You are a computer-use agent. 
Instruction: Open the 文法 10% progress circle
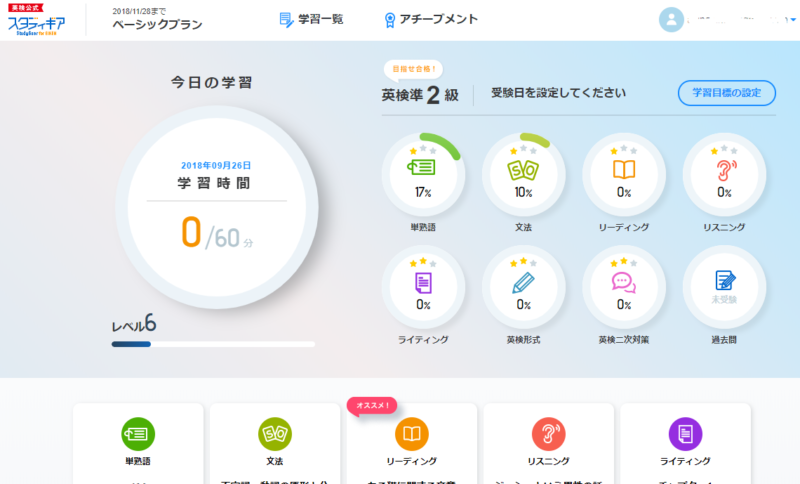pyautogui.click(x=523, y=175)
